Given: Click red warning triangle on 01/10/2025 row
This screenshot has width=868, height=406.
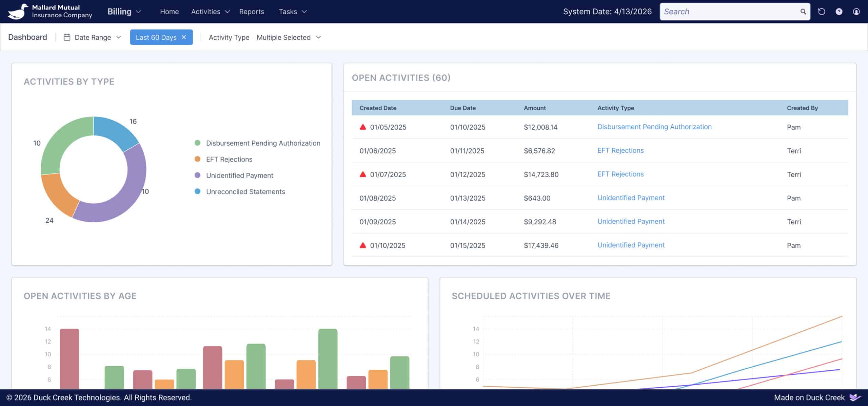Looking at the screenshot, I should (x=363, y=245).
